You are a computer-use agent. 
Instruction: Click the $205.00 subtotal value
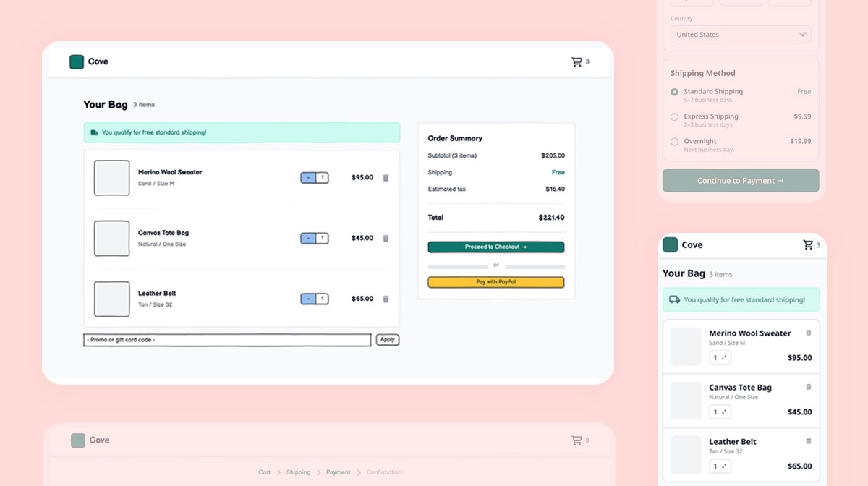tap(553, 156)
